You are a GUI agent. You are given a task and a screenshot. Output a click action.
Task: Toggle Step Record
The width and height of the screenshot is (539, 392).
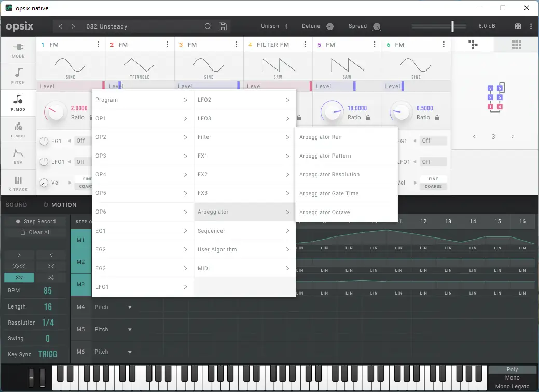click(35, 221)
